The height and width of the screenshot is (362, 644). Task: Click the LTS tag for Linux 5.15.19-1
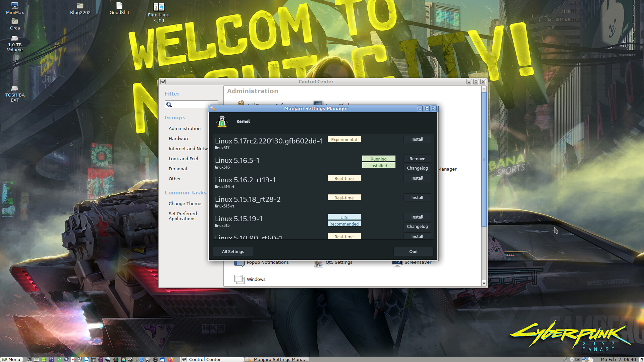[x=344, y=217]
